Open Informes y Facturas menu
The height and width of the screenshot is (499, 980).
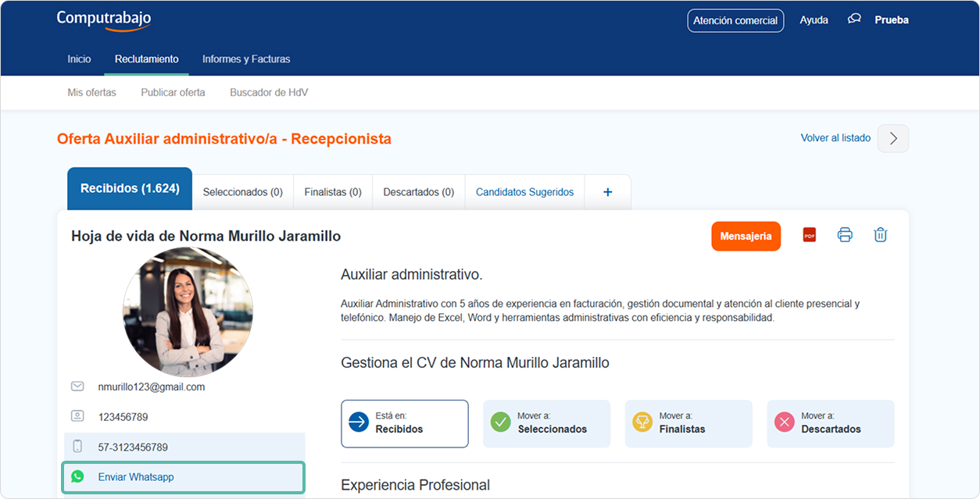[246, 59]
